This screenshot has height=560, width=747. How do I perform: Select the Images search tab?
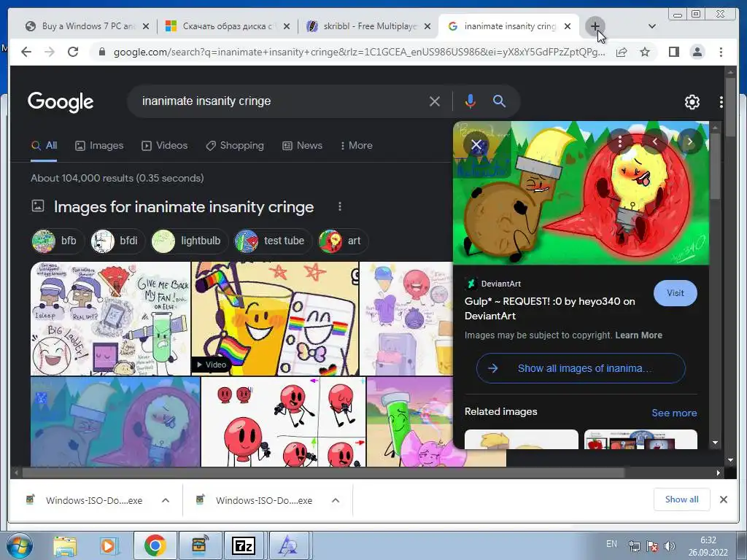pyautogui.click(x=99, y=146)
